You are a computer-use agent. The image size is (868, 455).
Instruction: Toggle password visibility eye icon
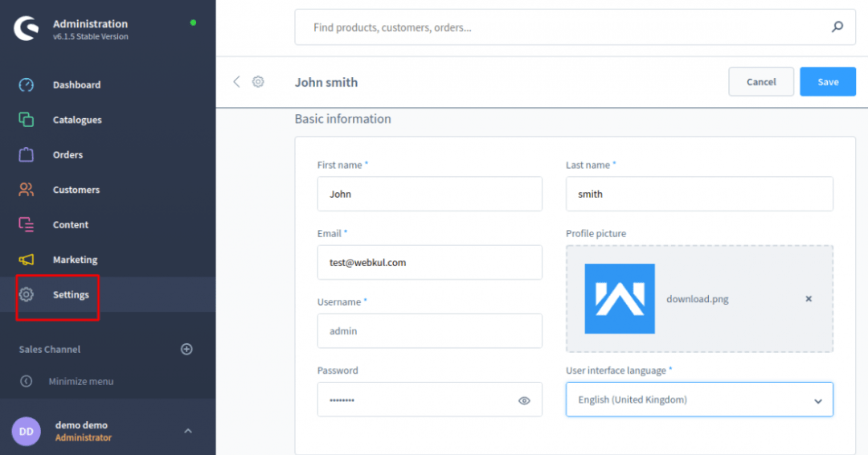tap(524, 401)
